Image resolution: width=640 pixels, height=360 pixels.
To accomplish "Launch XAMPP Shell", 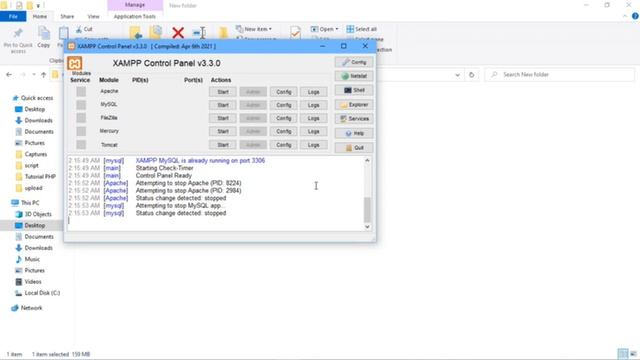I will pos(354,90).
